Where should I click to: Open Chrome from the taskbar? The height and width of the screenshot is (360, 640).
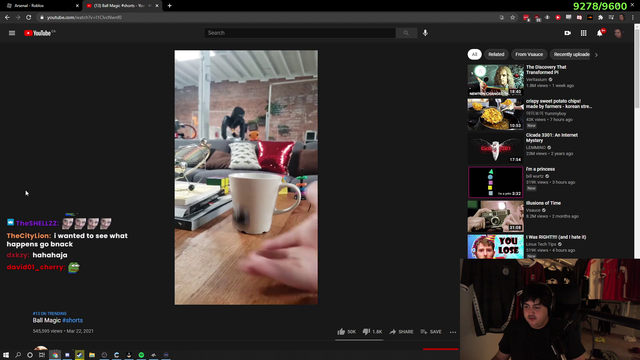(55, 355)
